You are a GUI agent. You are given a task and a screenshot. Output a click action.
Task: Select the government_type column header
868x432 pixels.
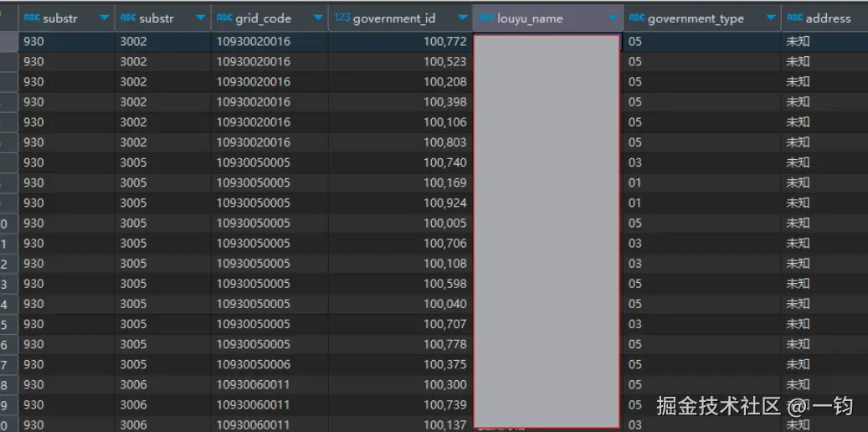702,18
